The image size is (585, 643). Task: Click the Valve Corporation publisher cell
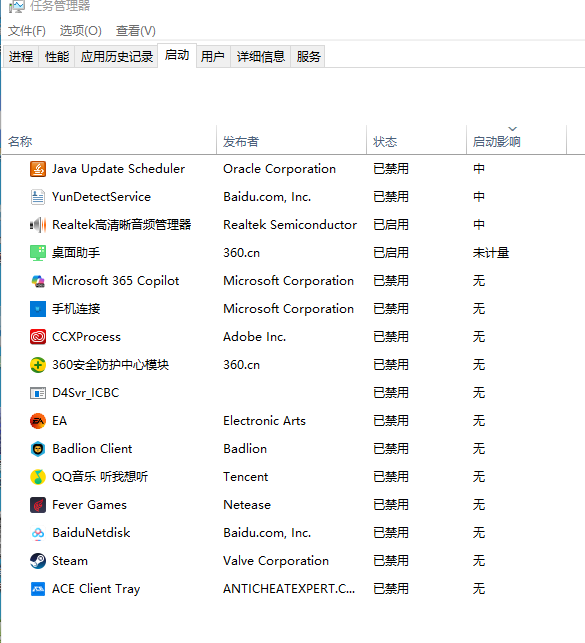(276, 561)
